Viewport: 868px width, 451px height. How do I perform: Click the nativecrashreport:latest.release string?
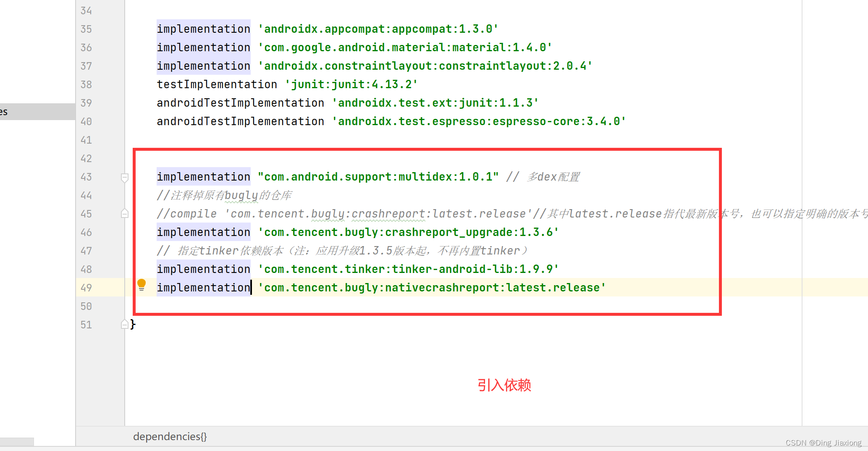click(432, 288)
